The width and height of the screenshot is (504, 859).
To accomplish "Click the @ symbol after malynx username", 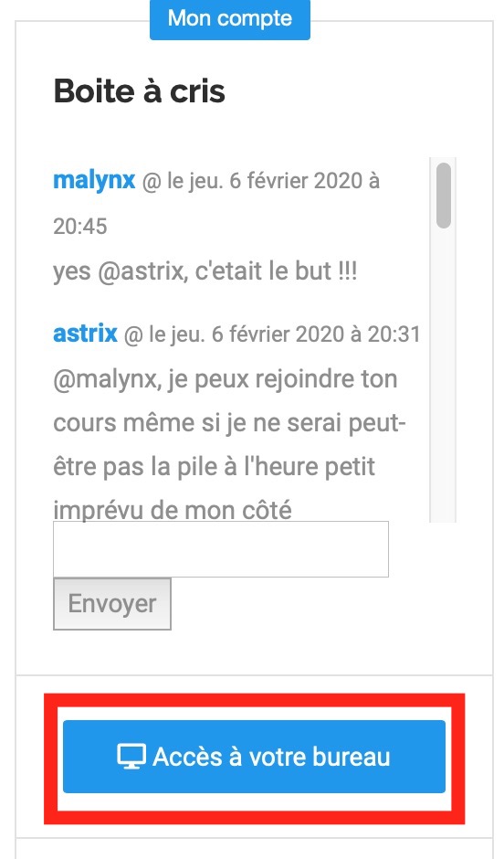I will (152, 182).
